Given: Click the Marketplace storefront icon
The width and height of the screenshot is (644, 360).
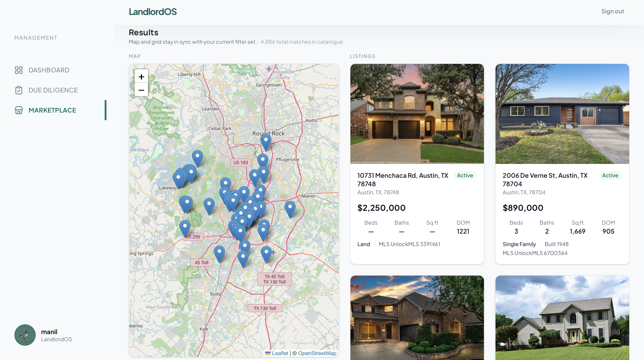Looking at the screenshot, I should pyautogui.click(x=19, y=110).
